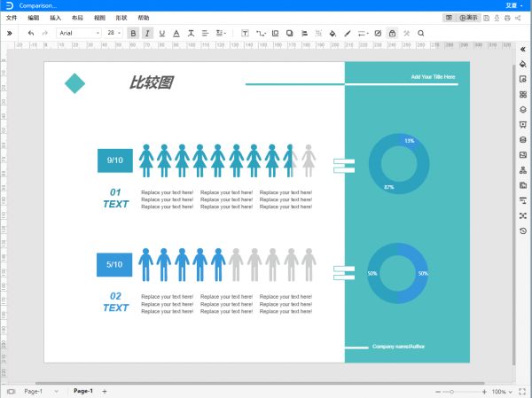Click the search magnifier icon
This screenshot has width=532, height=398.
click(420, 33)
